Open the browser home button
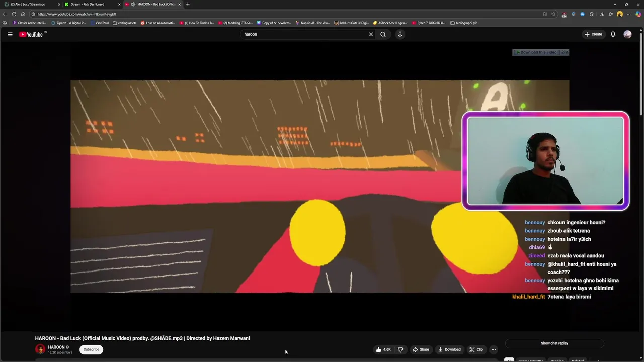The width and height of the screenshot is (644, 362). click(23, 14)
